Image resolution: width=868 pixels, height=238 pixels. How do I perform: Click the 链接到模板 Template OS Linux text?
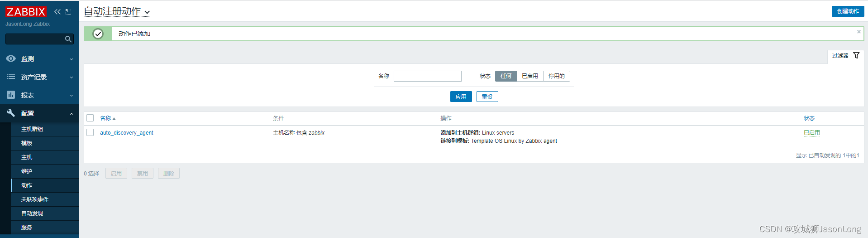pyautogui.click(x=499, y=141)
